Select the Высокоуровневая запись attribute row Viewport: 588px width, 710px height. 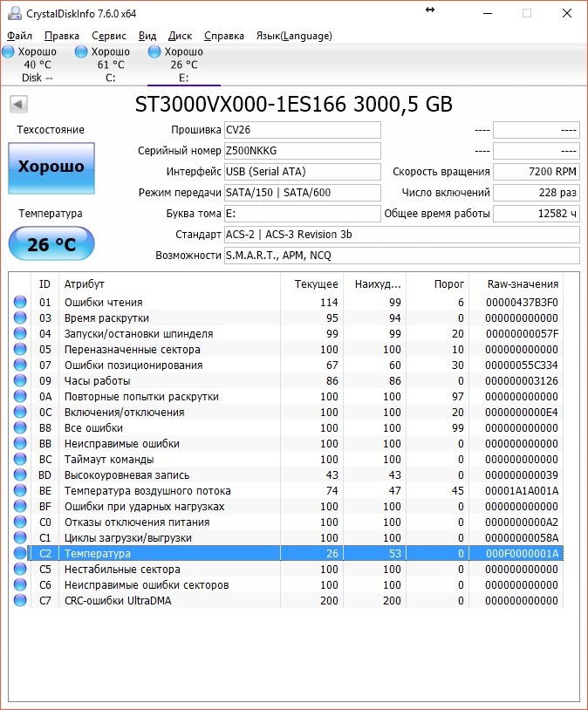(x=286, y=475)
